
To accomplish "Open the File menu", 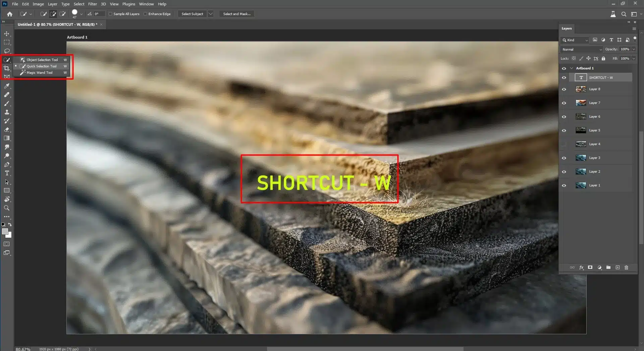I will [x=15, y=4].
